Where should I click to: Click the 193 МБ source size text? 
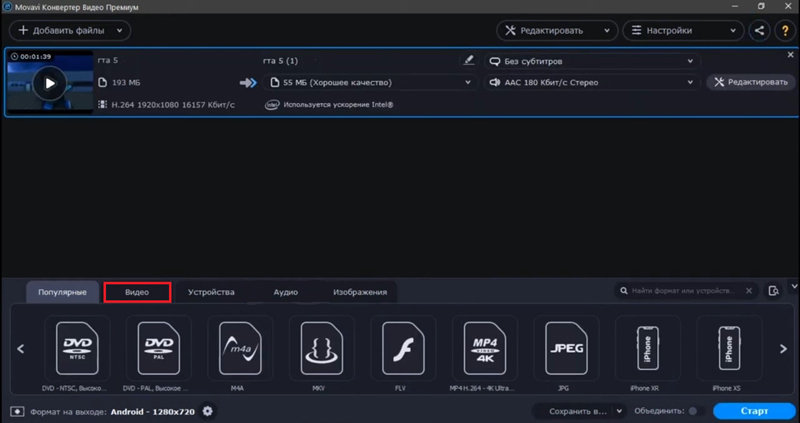(x=126, y=82)
